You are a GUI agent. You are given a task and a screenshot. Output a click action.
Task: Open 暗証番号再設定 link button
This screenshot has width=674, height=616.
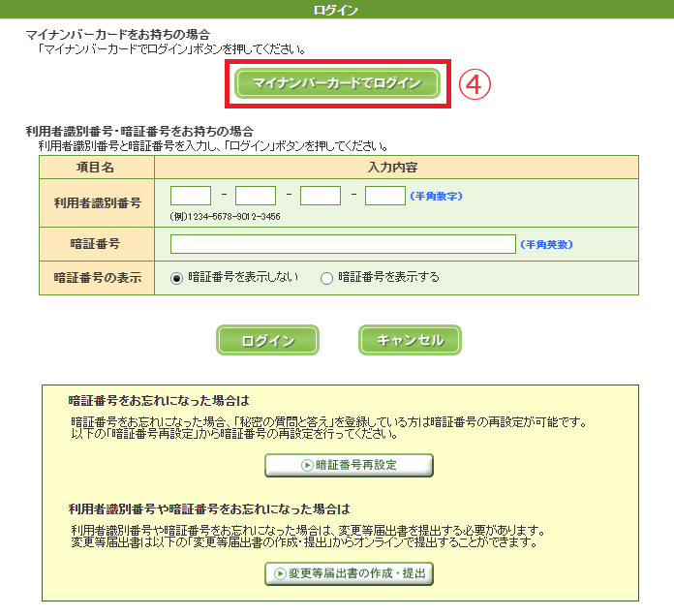(x=349, y=465)
